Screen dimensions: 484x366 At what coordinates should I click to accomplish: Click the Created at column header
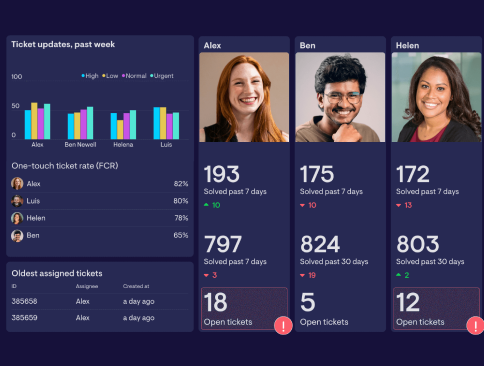pos(136,286)
